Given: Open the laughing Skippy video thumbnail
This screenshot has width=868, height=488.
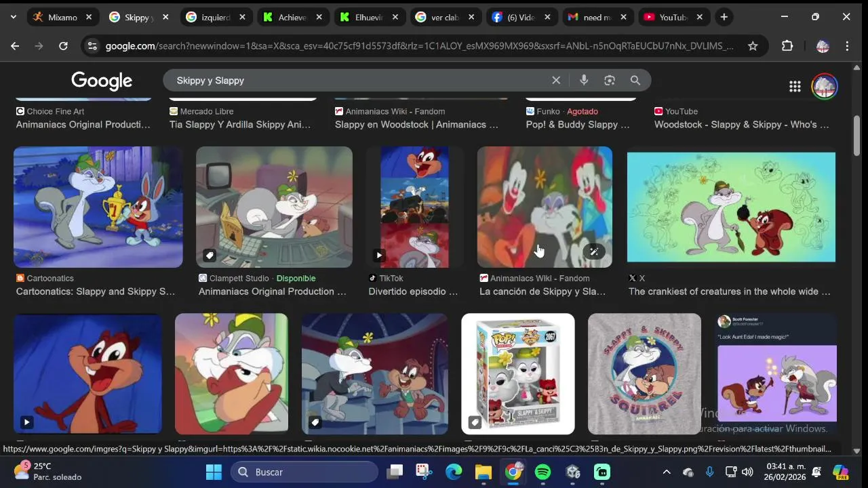Looking at the screenshot, I should pyautogui.click(x=88, y=373).
